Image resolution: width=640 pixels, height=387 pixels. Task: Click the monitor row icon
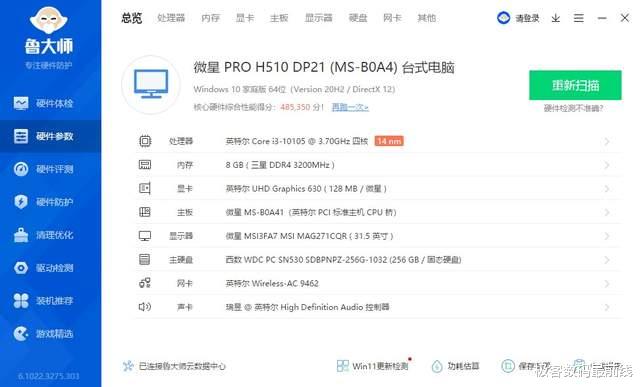pos(145,236)
